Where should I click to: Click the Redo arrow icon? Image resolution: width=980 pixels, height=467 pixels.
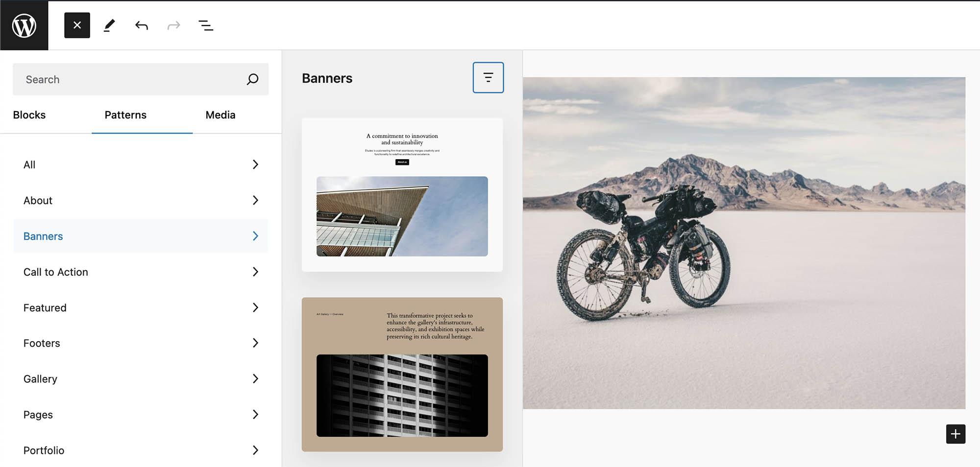[x=173, y=25]
